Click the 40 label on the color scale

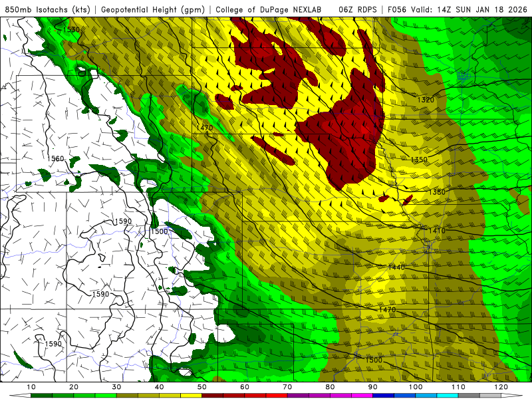pos(159,387)
